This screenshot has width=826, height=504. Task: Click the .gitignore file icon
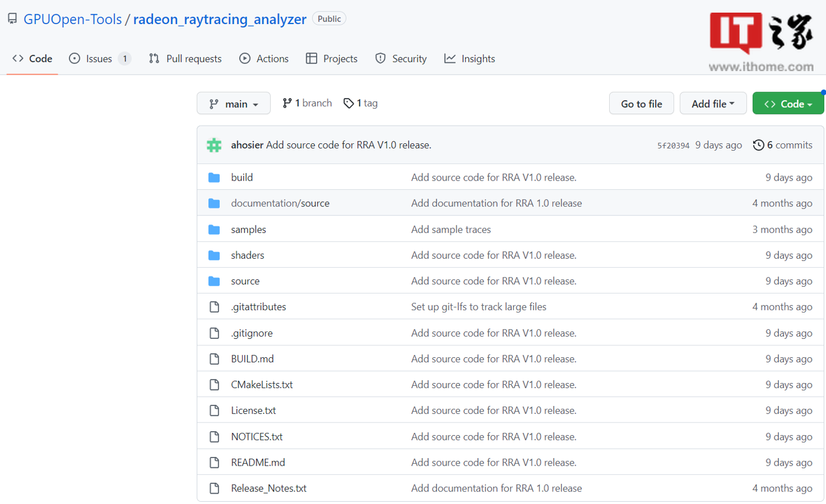tap(215, 333)
